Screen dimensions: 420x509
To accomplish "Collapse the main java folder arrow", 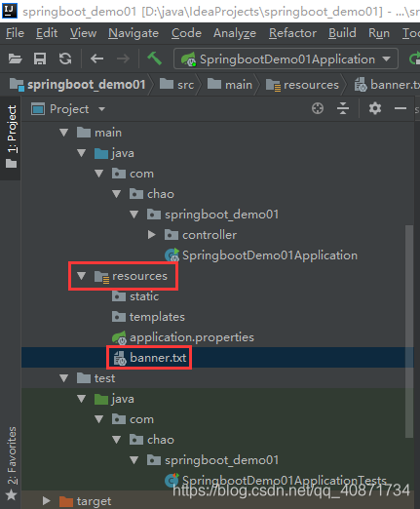I will (82, 153).
